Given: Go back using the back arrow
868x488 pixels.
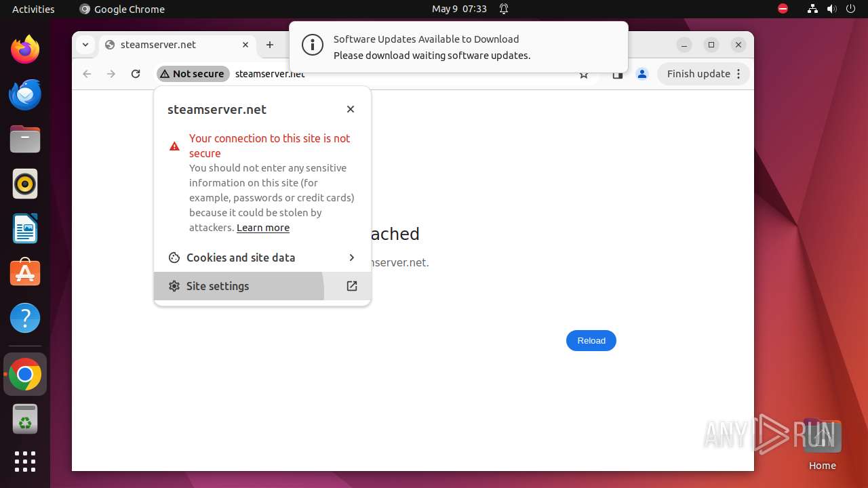Looking at the screenshot, I should point(87,74).
